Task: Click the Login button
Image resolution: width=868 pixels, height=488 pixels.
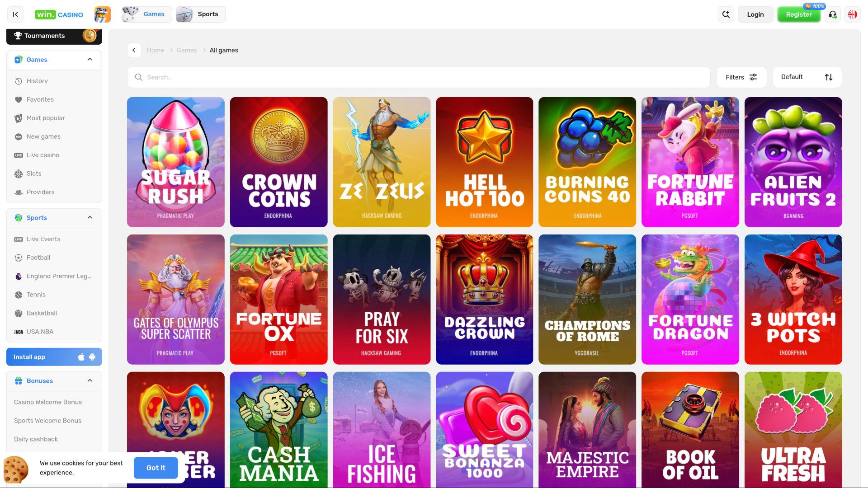Action: pyautogui.click(x=755, y=14)
